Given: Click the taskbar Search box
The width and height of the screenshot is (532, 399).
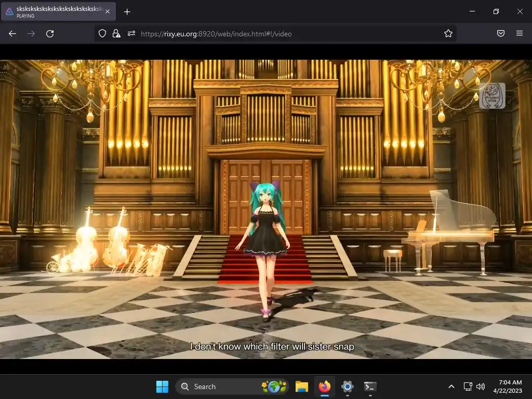Looking at the screenshot, I should (232, 387).
